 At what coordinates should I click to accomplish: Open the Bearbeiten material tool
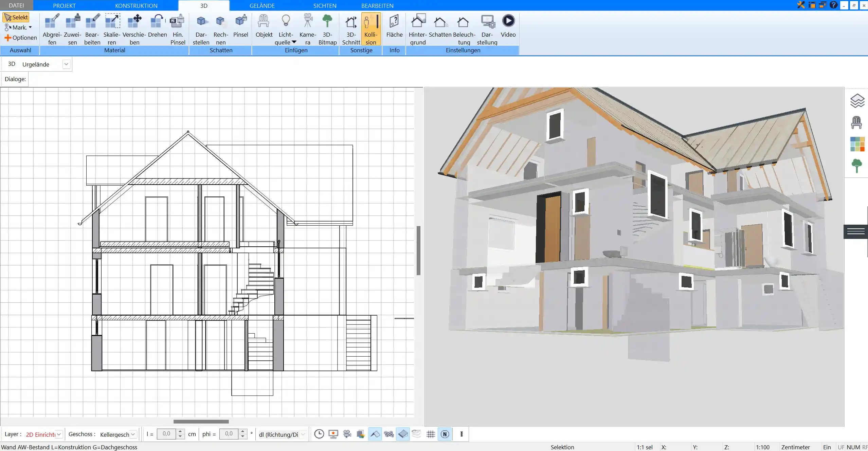pos(92,29)
